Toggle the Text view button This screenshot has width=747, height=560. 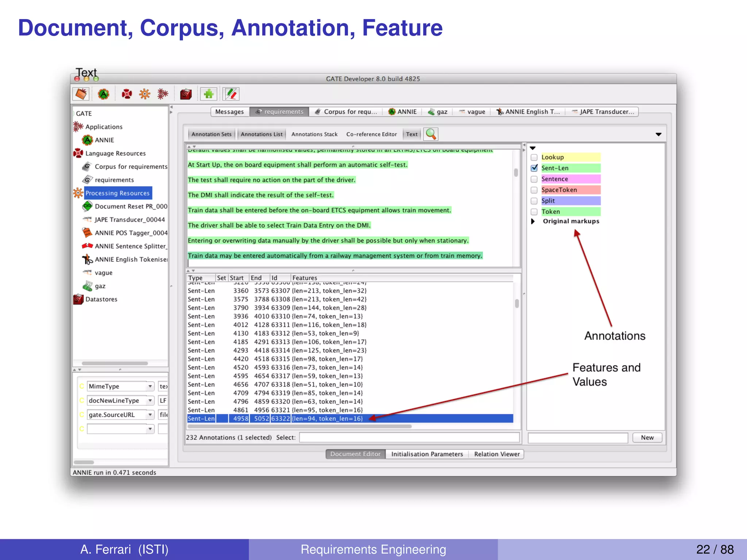point(412,134)
